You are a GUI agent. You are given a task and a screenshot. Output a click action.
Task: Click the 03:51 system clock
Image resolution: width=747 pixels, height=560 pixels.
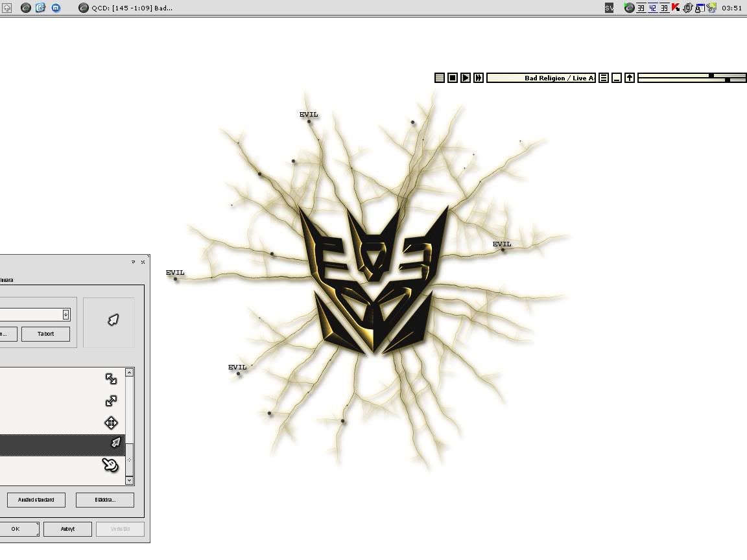731,8
